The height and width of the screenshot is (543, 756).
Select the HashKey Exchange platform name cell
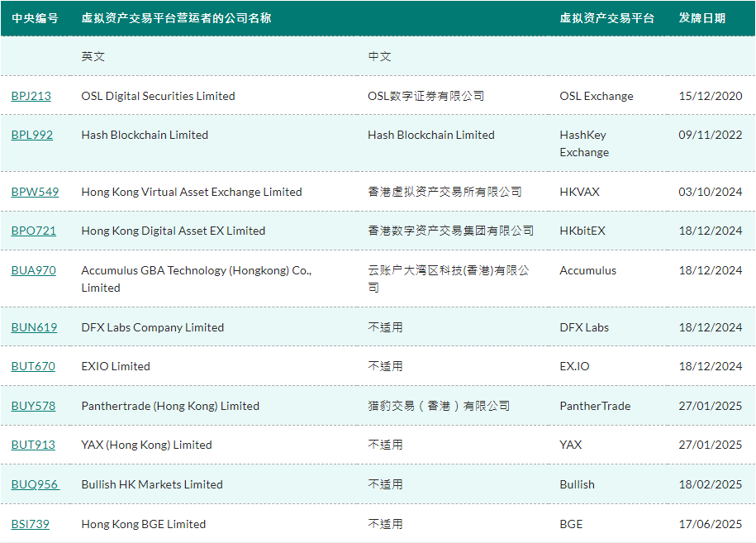pyautogui.click(x=583, y=144)
